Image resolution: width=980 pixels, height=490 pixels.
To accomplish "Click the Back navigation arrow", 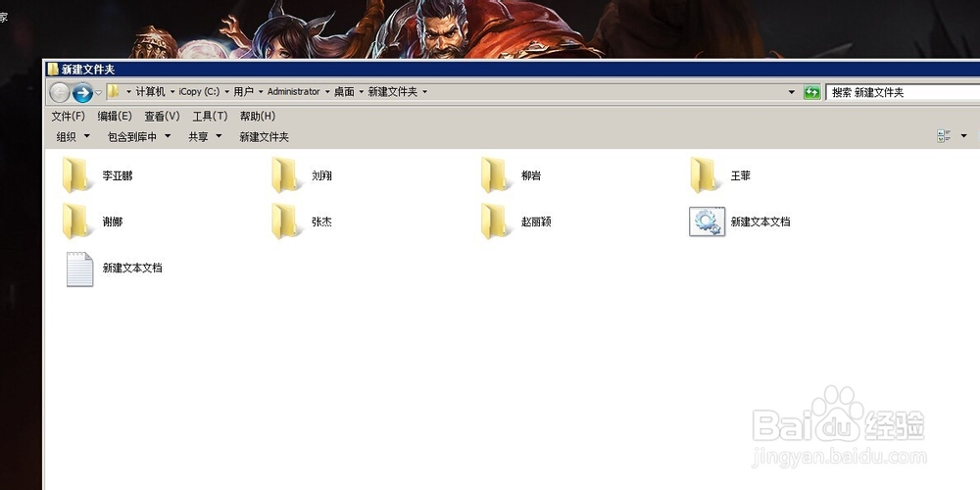I will pos(60,92).
